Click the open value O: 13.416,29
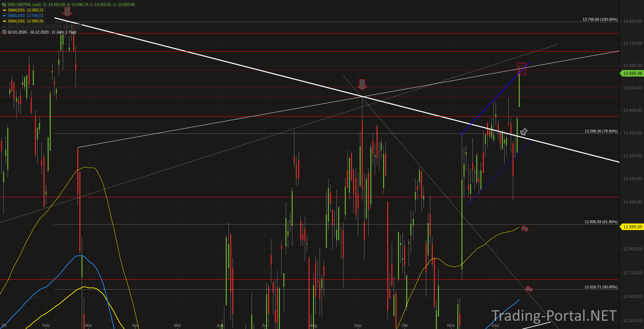The image size is (644, 329). pyautogui.click(x=54, y=4)
